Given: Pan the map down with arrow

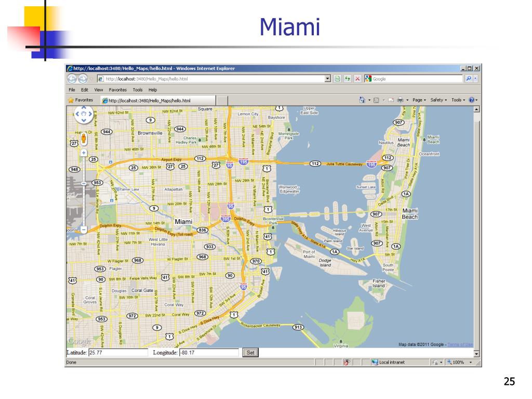Looking at the screenshot, I should (x=84, y=121).
